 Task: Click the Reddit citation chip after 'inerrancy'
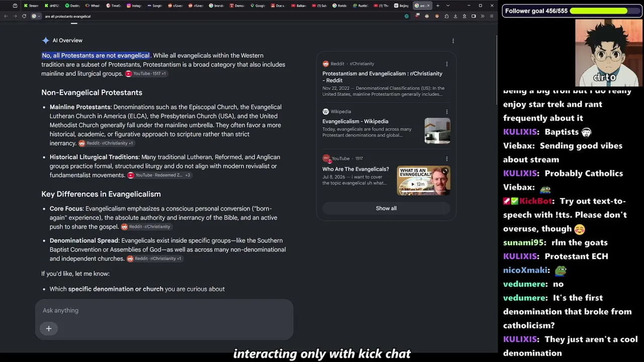[106, 143]
